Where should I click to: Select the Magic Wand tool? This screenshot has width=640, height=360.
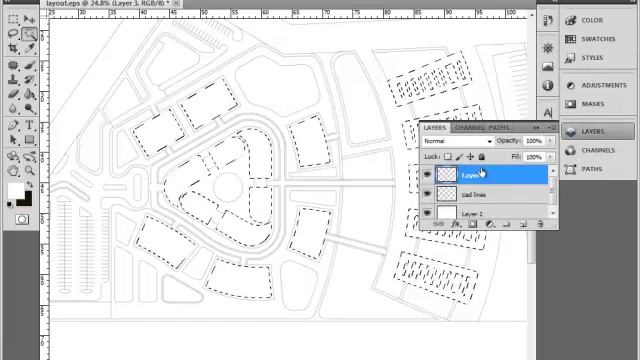29,34
